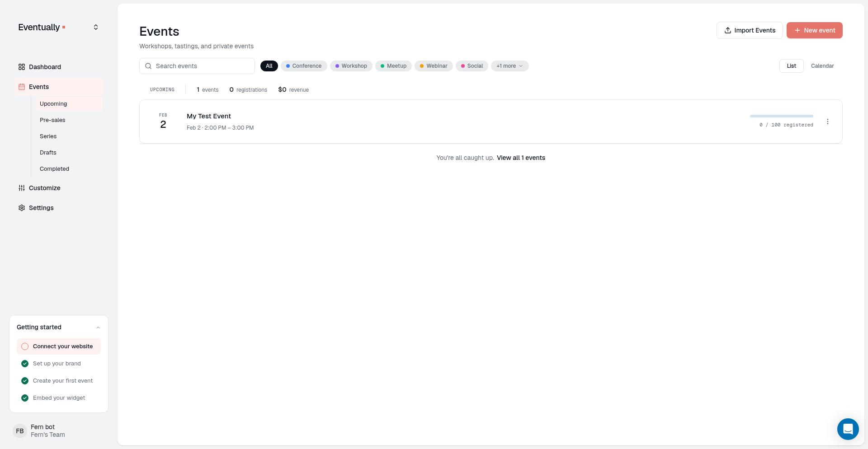868x449 pixels.
Task: Click the Search events input field
Action: click(197, 66)
